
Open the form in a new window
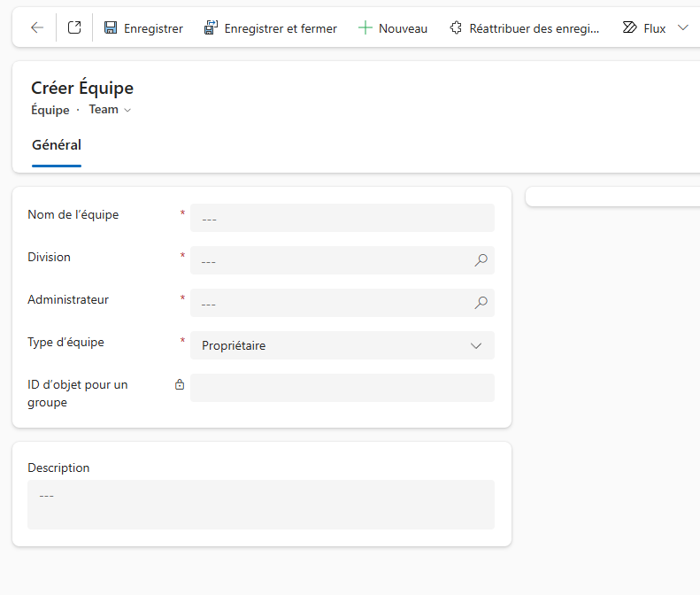click(x=74, y=28)
